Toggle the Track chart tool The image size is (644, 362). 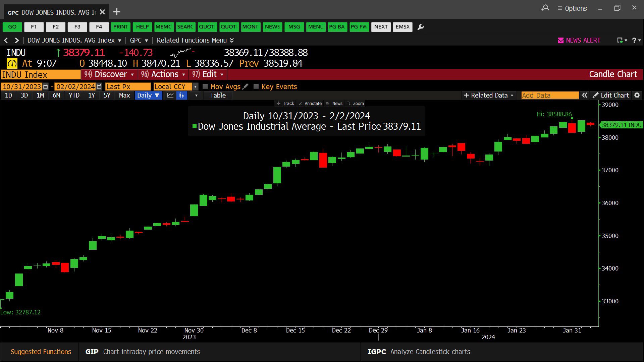[x=285, y=103]
